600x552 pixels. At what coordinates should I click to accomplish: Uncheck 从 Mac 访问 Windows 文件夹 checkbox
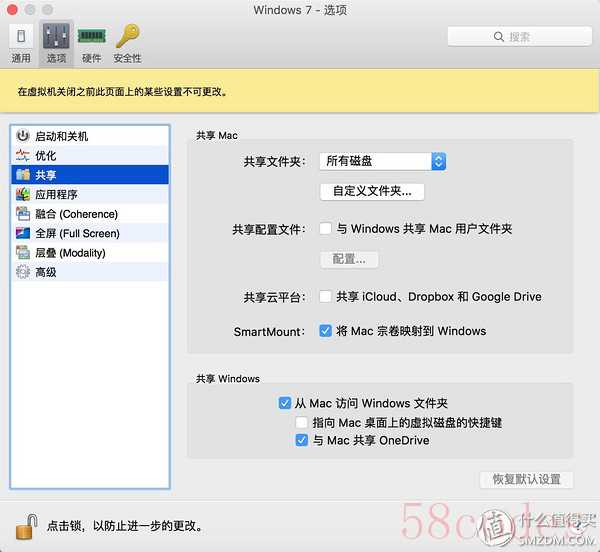(285, 403)
